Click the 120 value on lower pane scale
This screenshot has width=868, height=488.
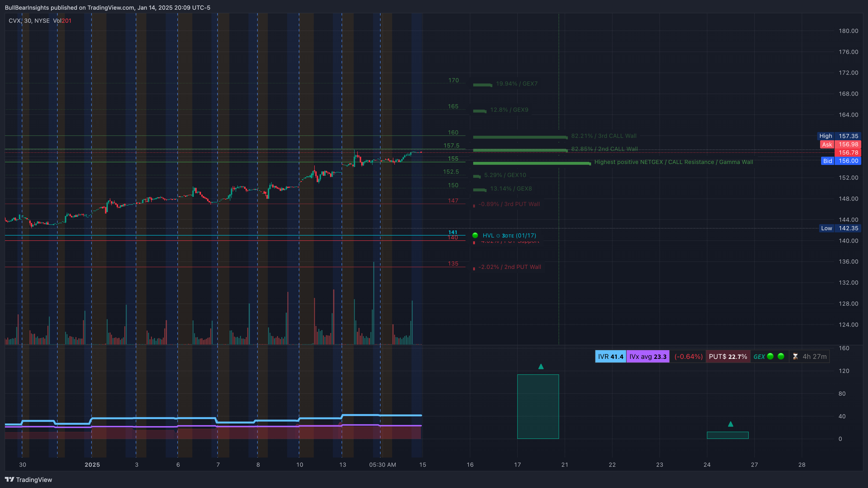844,371
